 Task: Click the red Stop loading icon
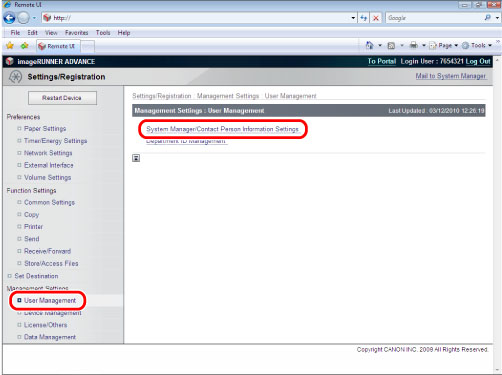pos(376,18)
